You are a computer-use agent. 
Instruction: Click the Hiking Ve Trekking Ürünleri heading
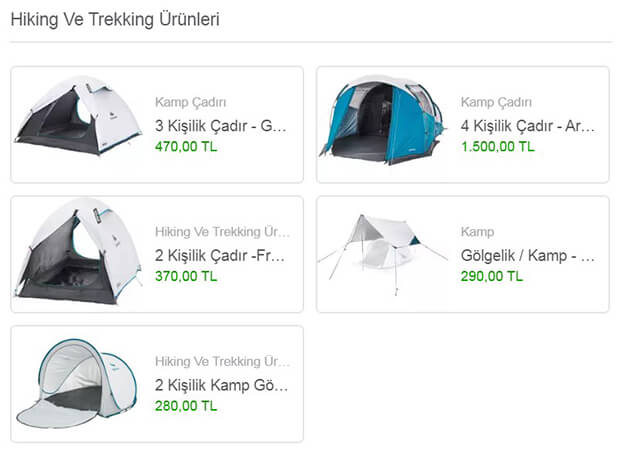(115, 19)
